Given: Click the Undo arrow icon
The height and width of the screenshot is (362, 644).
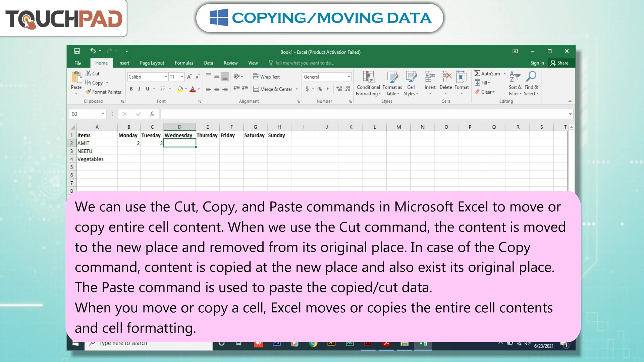Looking at the screenshot, I should (x=93, y=51).
